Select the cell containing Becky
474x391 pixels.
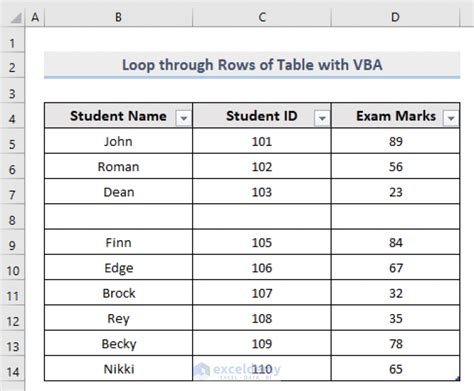(x=118, y=344)
